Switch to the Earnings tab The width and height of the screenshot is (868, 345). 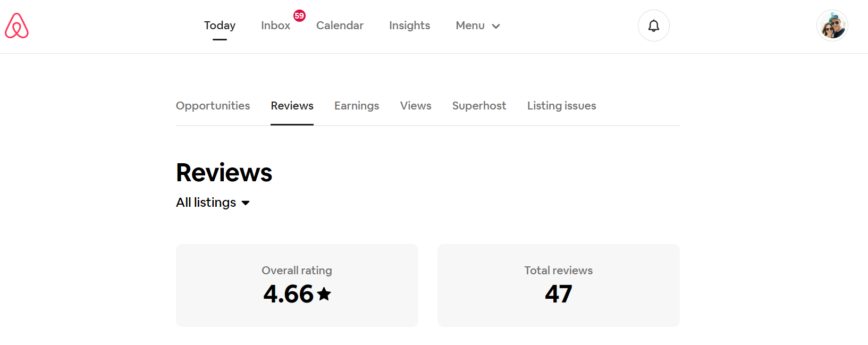[x=357, y=106]
